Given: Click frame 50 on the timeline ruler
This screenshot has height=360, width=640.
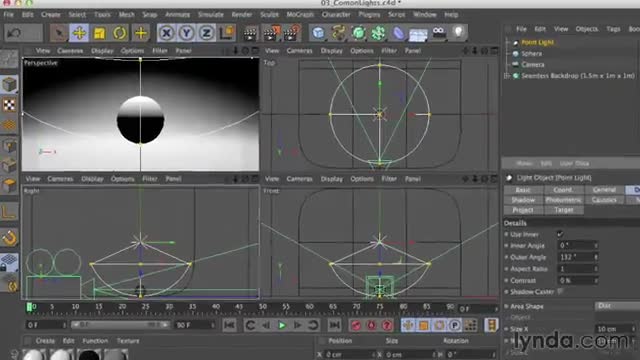Looking at the screenshot, I should [x=262, y=307].
